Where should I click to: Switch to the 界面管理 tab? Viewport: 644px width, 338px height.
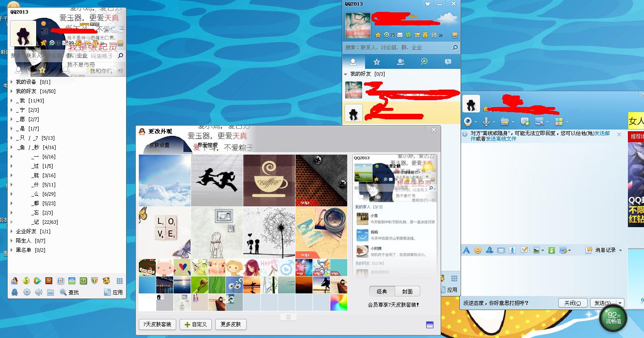point(207,145)
